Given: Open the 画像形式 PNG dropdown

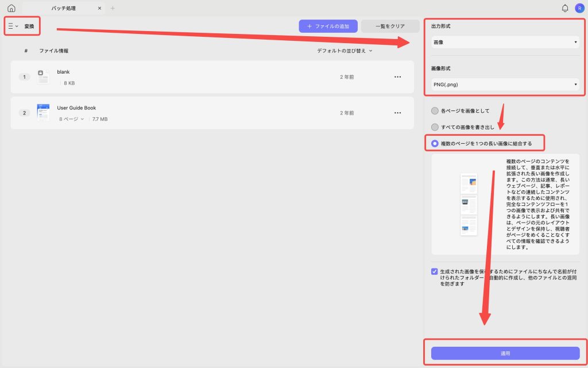Looking at the screenshot, I should 505,85.
